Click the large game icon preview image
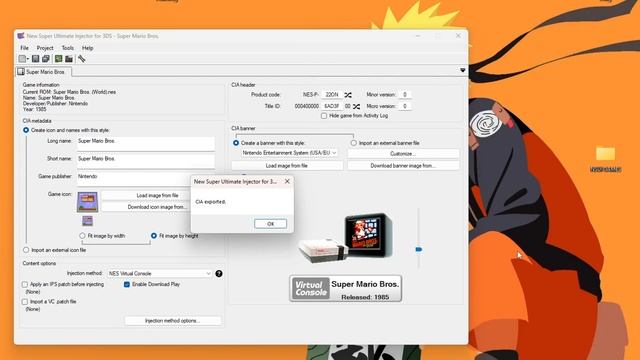 [x=87, y=202]
